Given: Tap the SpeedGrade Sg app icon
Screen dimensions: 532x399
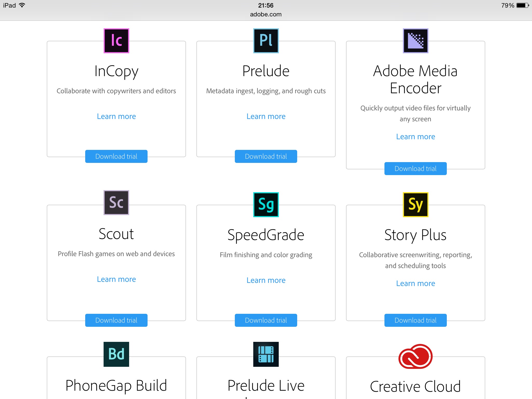Looking at the screenshot, I should coord(266,205).
